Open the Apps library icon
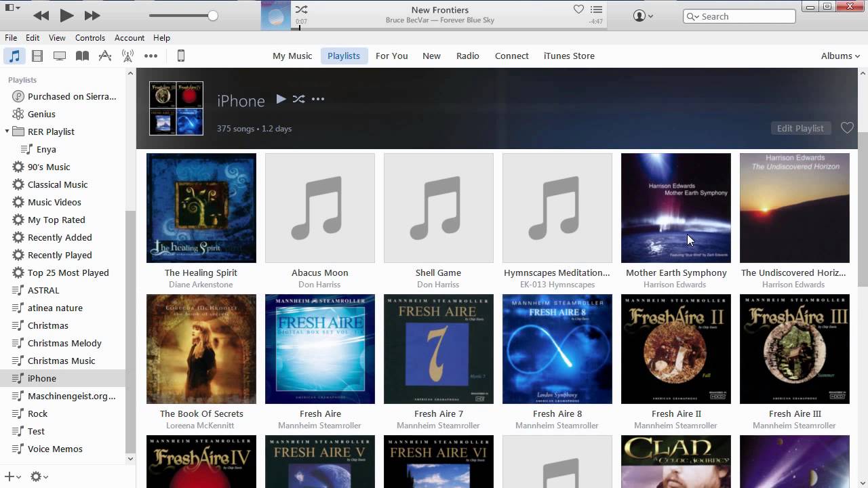 [105, 56]
